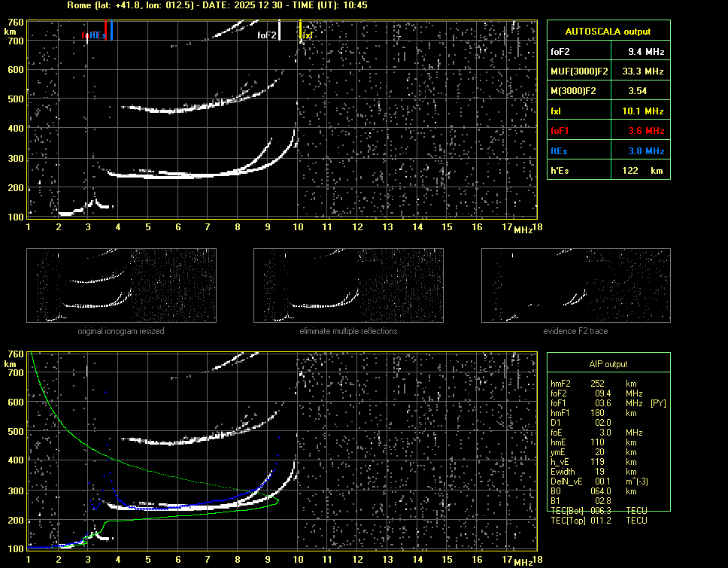Click the foF2 9.4 MHz value cell
Image resolution: width=728 pixels, height=568 pixels.
click(645, 52)
